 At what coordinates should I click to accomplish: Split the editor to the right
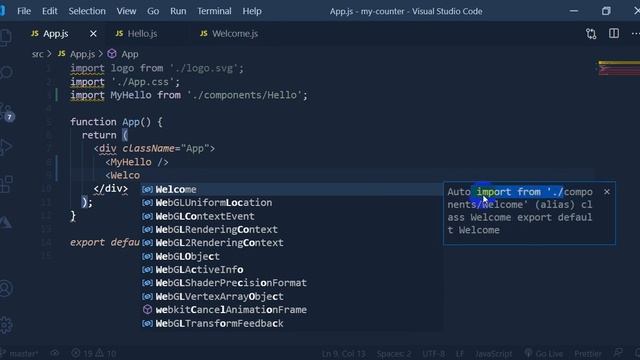[614, 33]
